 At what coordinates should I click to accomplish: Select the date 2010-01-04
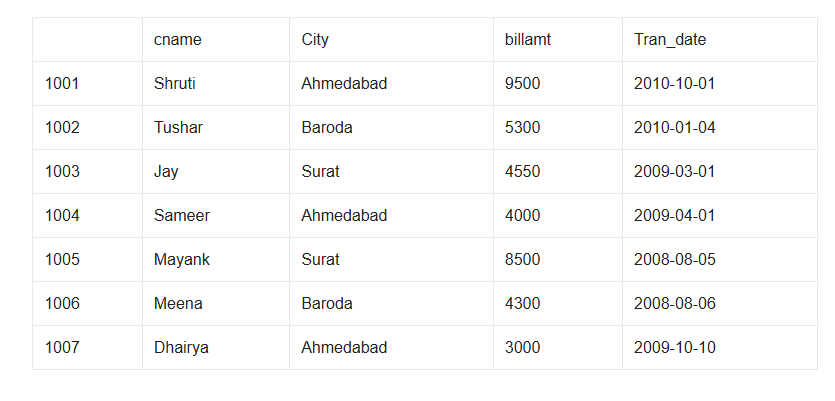tap(675, 128)
